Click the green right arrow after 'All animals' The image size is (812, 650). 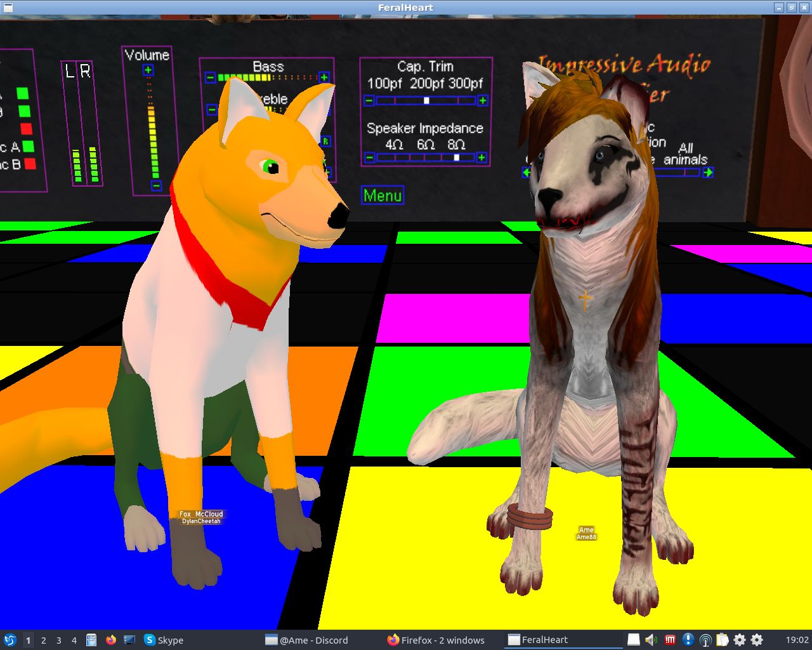[x=708, y=172]
